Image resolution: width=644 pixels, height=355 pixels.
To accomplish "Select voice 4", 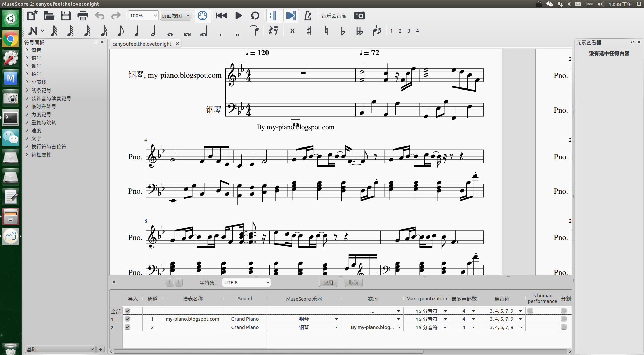I will pos(417,31).
